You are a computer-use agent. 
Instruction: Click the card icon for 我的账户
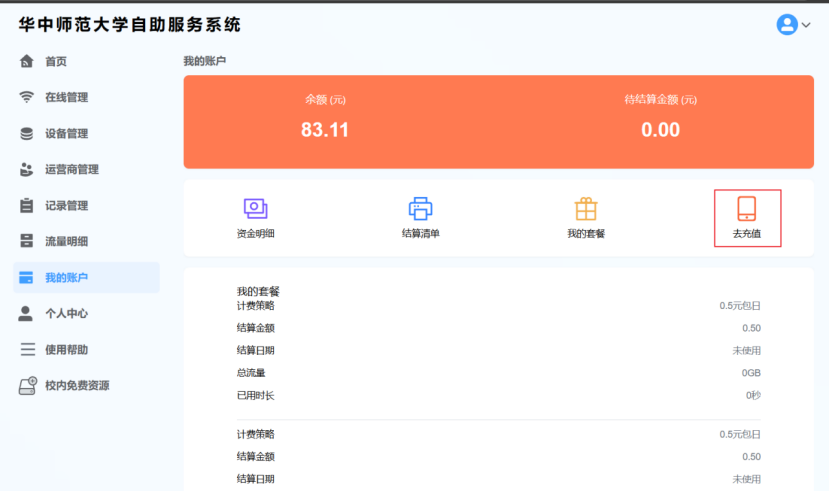[26, 278]
